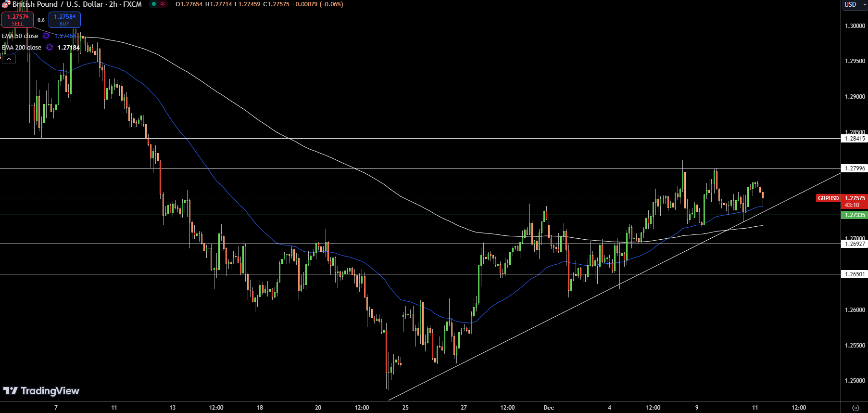This screenshot has width=868, height=413.
Task: Click the opening price O1.27654 value
Action: [x=189, y=4]
